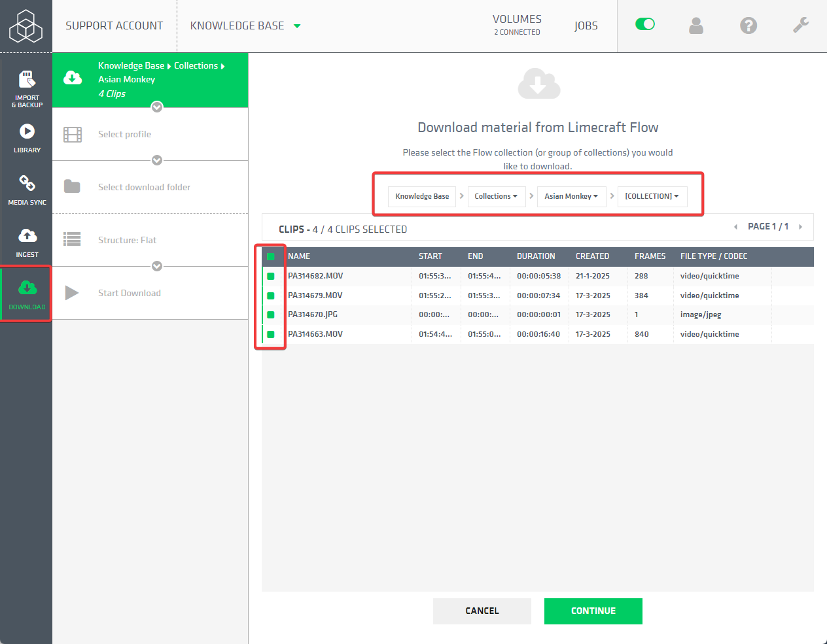
Task: Click the Limecraft cube logo
Action: point(26,26)
